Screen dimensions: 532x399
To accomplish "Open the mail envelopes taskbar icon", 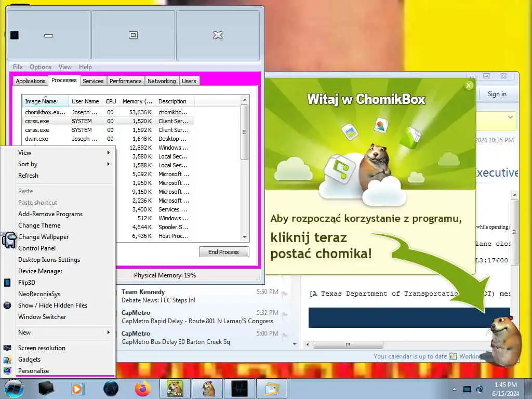I will [272, 389].
